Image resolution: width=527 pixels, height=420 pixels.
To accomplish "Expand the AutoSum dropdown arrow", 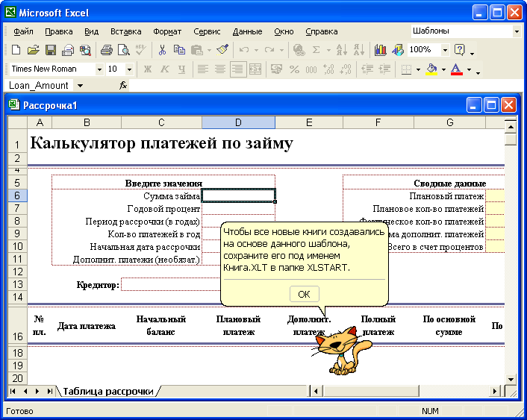I will click(328, 51).
